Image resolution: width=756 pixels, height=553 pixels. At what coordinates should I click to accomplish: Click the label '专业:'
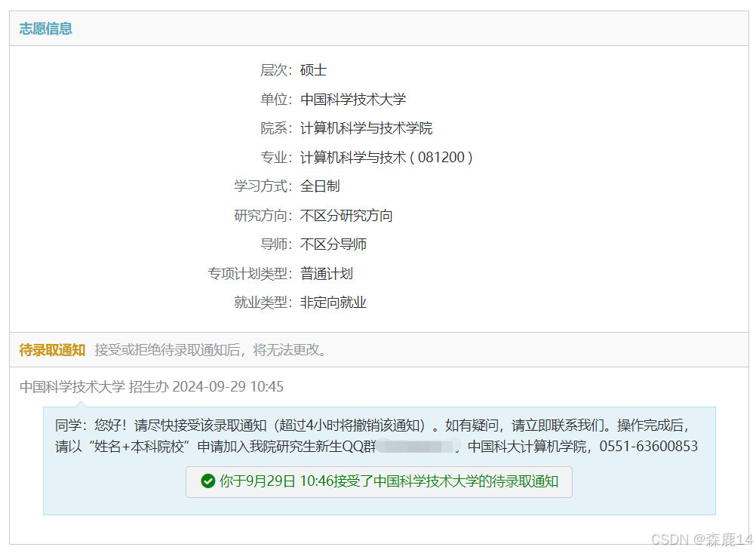point(276,157)
